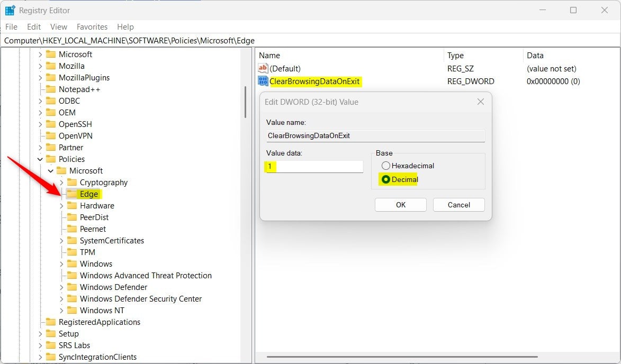Click the Registry Editor app icon in title bar
Viewport: 621px width, 364px height.
click(10, 10)
